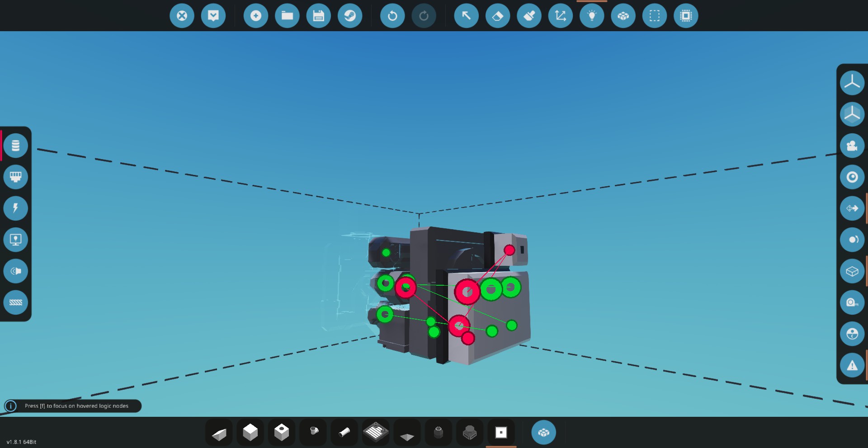
Task: Switch to the stacked-disks logic layer
Action: coord(16,146)
